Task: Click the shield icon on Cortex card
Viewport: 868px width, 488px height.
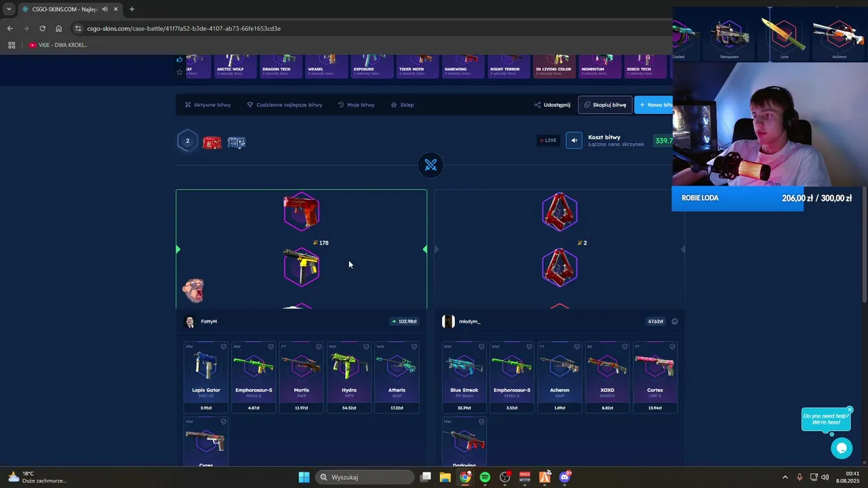Action: [x=672, y=347]
